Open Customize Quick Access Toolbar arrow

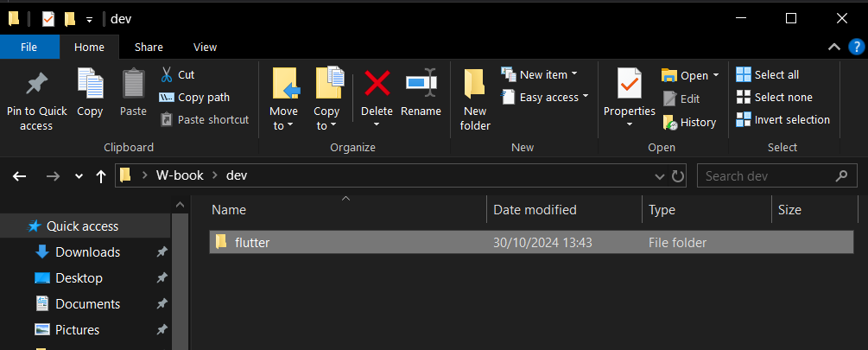click(89, 20)
